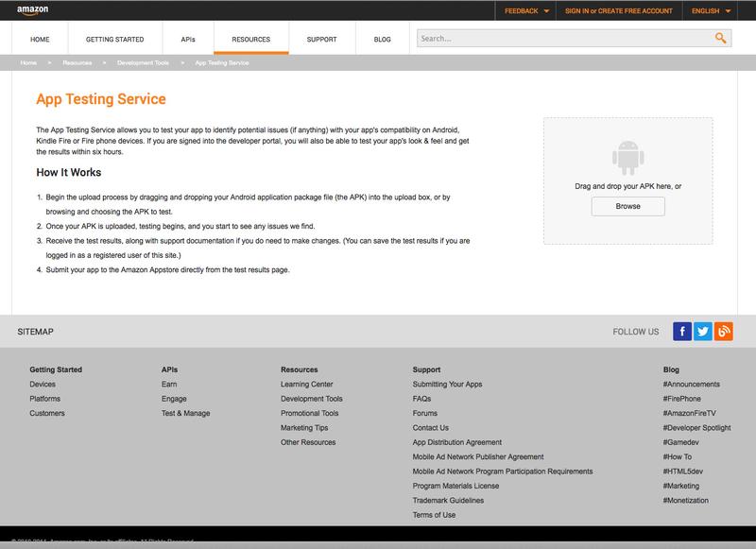This screenshot has width=756, height=549.
Task: Open the Earn sitemap link
Action: (169, 385)
